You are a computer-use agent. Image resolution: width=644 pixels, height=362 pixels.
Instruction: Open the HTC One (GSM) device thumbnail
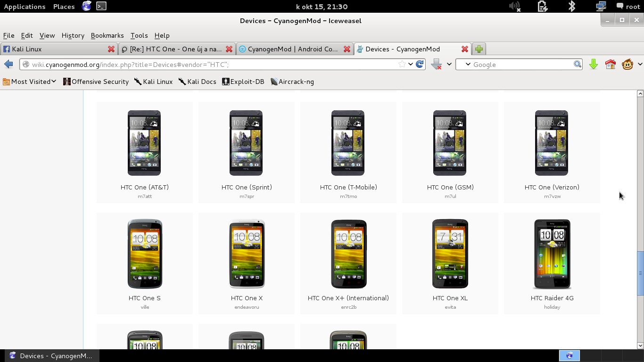pos(450,143)
